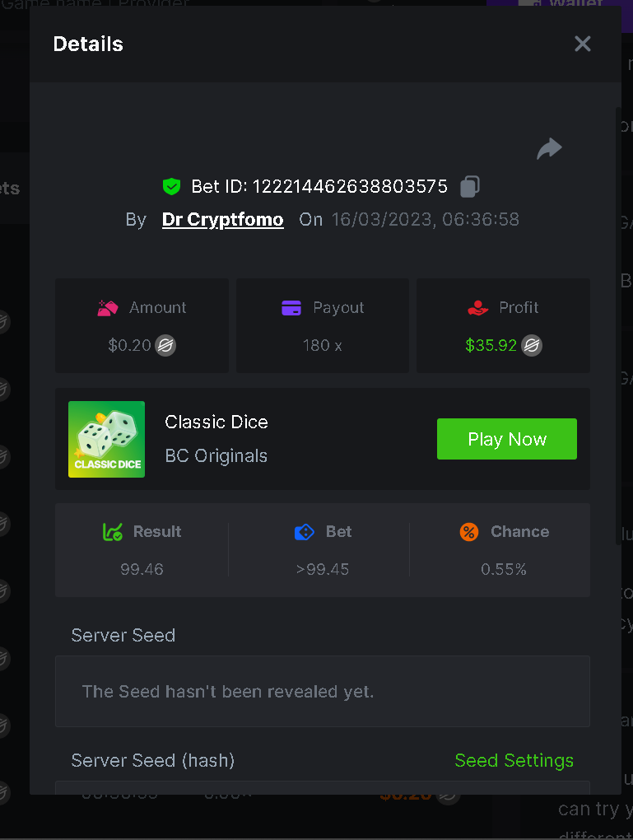Click the orange Chance percent icon
The height and width of the screenshot is (840, 633).
(469, 532)
